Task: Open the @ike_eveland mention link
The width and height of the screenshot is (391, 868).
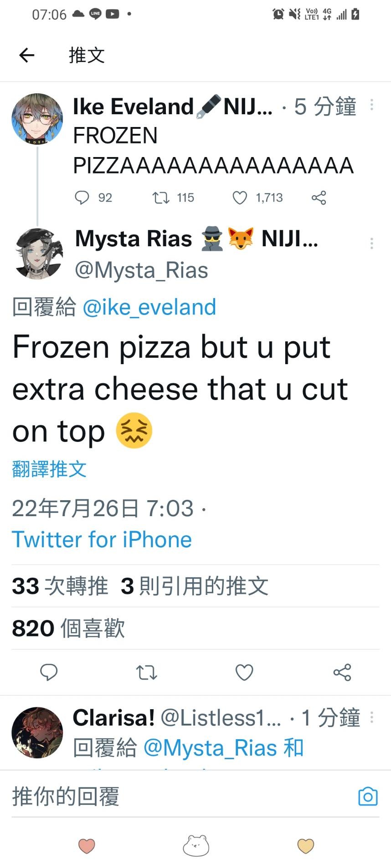Action: pyautogui.click(x=149, y=307)
